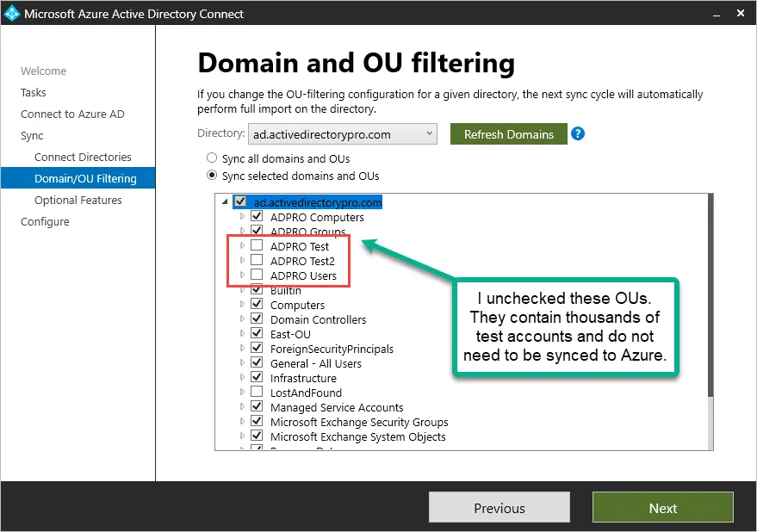Uncheck the General - All Users checkbox

257,362
